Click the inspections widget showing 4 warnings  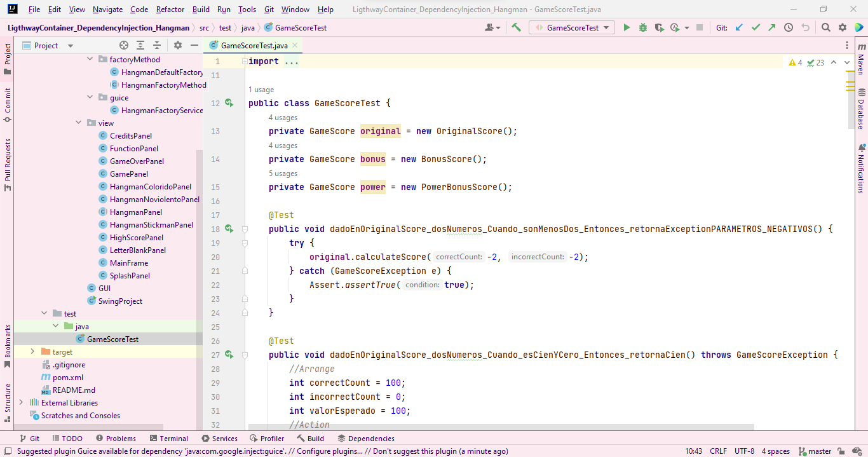pyautogui.click(x=794, y=63)
